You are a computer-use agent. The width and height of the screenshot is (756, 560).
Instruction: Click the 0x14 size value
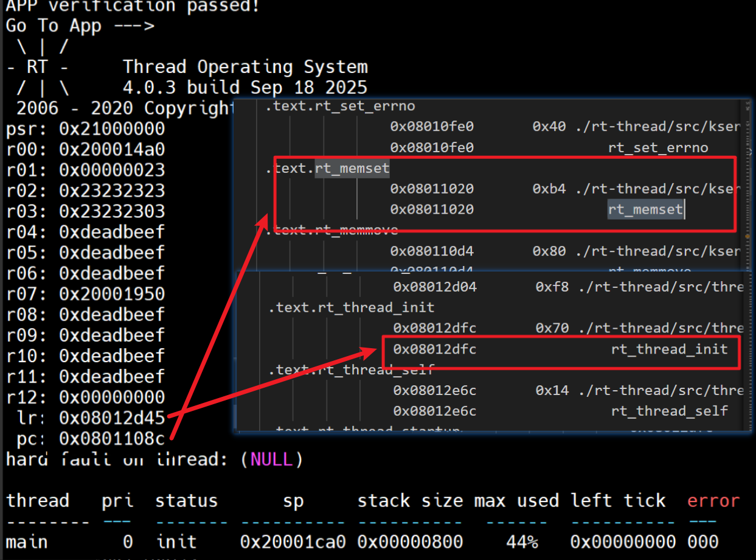tap(552, 390)
